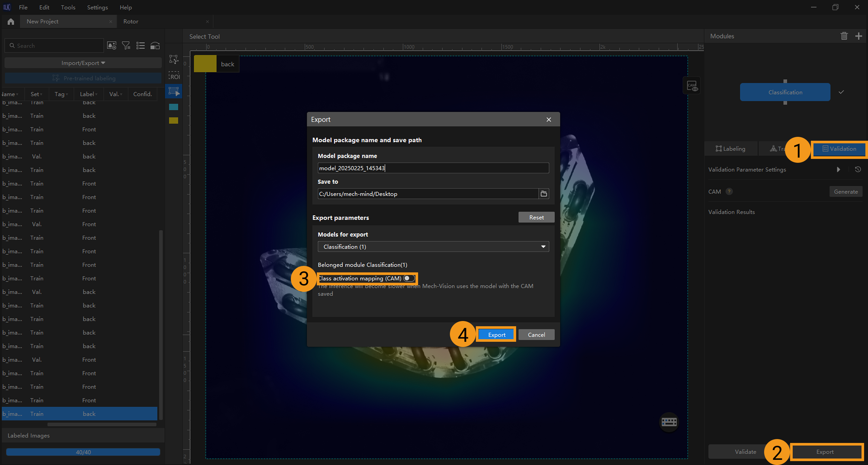Click the trash icon in Modules panel
The image size is (868, 465).
pos(844,36)
